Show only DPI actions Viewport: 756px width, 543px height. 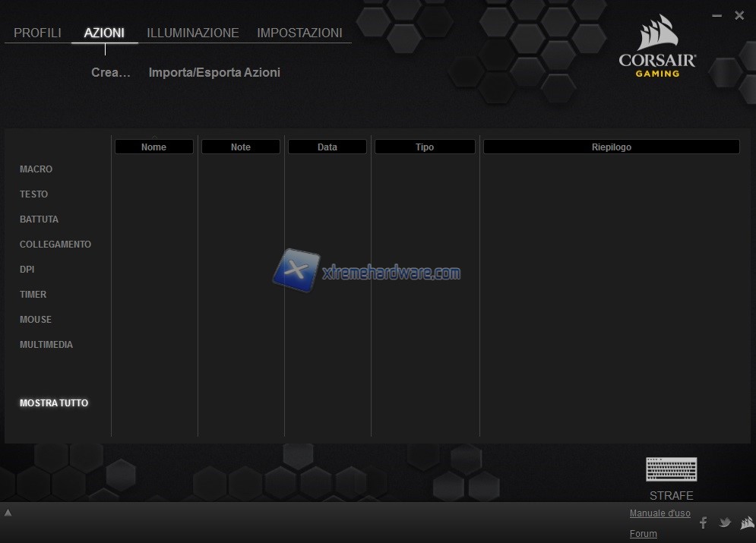pyautogui.click(x=27, y=270)
